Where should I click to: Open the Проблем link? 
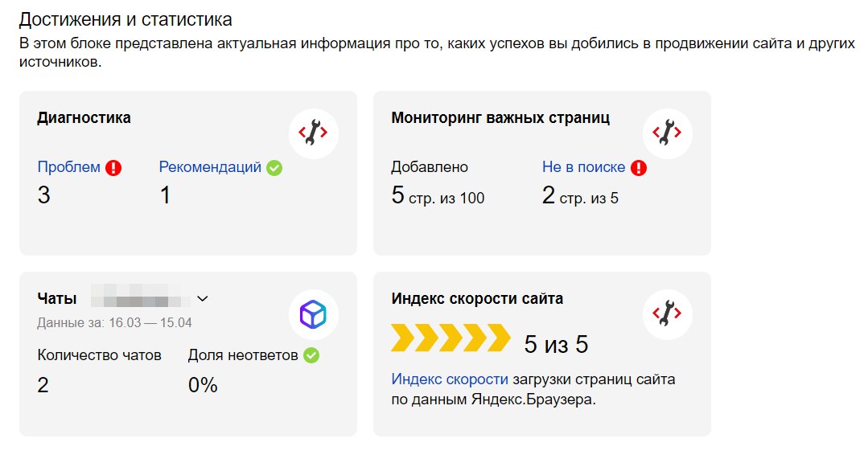[x=68, y=167]
